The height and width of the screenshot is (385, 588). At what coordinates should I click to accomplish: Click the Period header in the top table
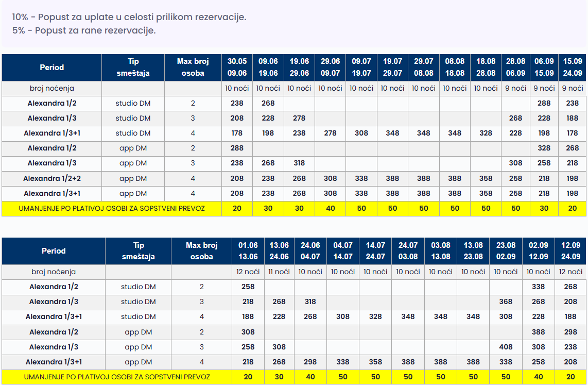coord(51,68)
